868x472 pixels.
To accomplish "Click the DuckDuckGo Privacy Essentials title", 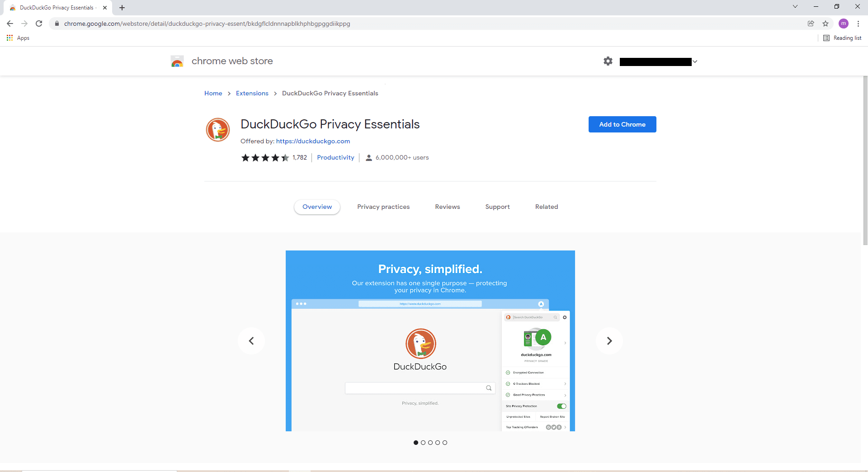I will point(330,124).
